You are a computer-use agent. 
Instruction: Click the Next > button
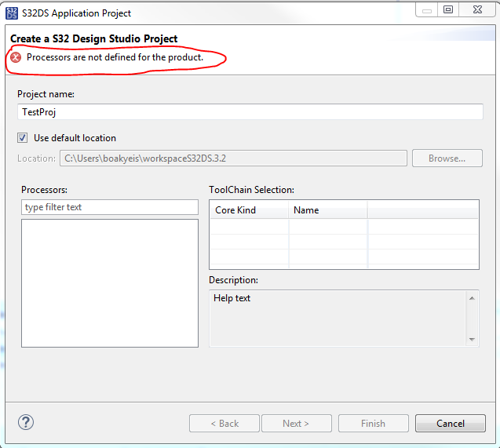coord(296,424)
